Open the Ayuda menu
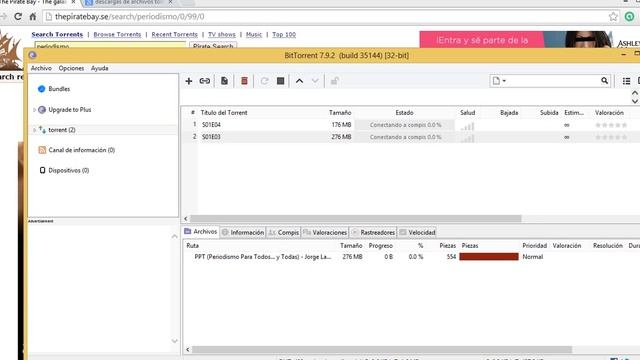The width and height of the screenshot is (640, 360). pyautogui.click(x=100, y=68)
